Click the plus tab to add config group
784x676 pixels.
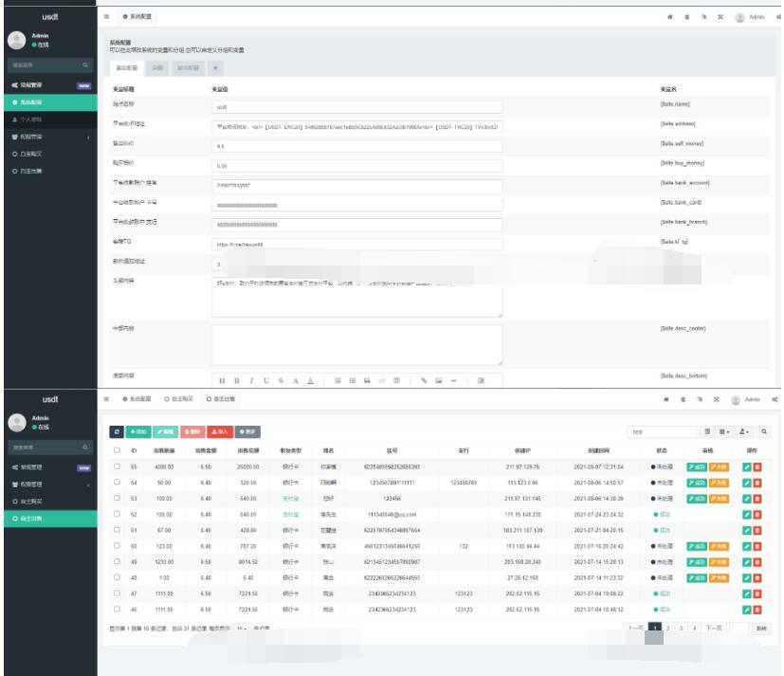[x=215, y=68]
